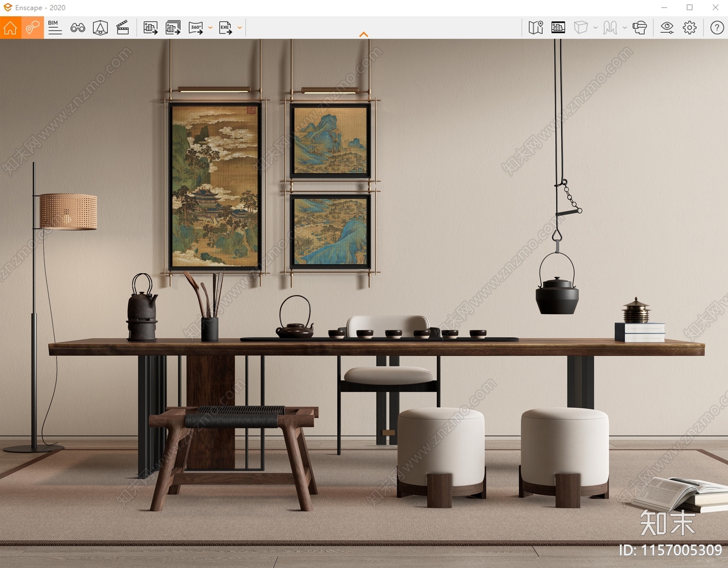Expand the dropdown next to the arches icon
The width and height of the screenshot is (728, 568).
click(625, 28)
